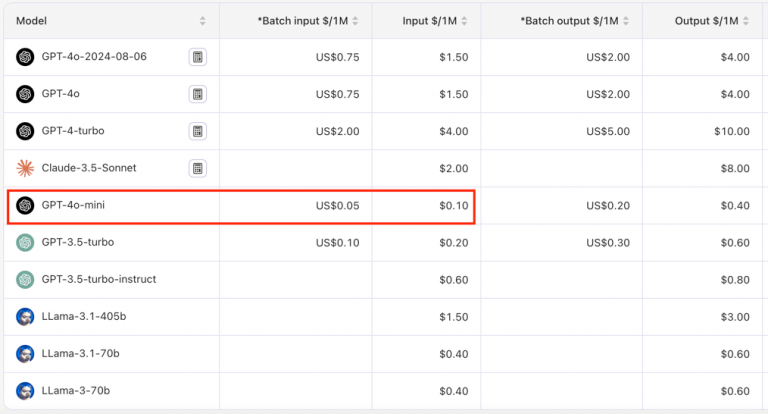Click the OpenAI logo next to GPT-4o-mini

(25, 205)
